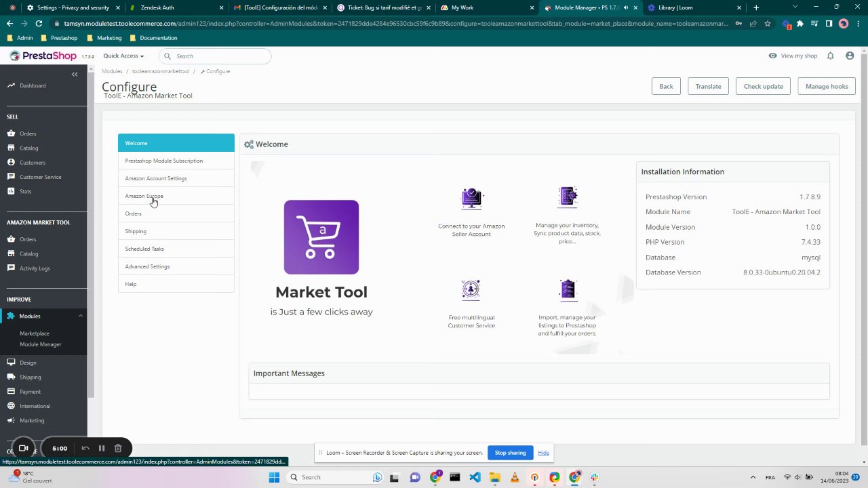Open the Shipping configuration tab

tap(176, 231)
